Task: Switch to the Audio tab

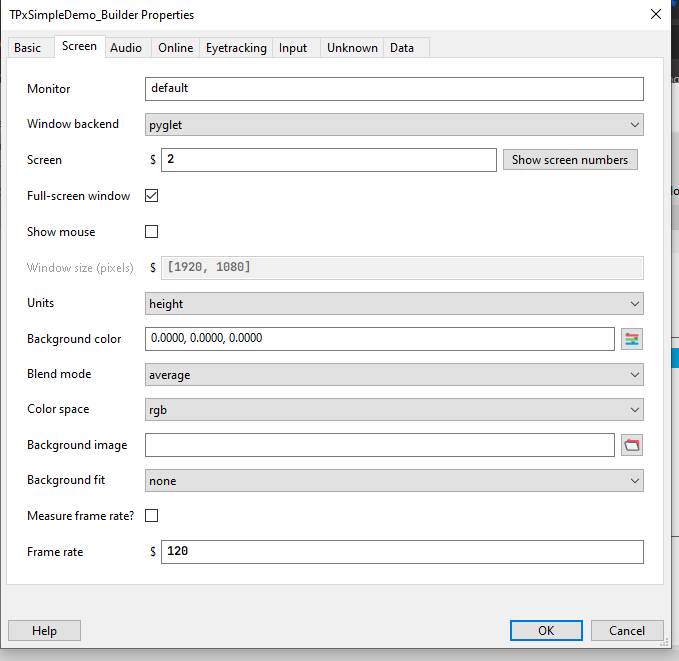Action: point(126,48)
